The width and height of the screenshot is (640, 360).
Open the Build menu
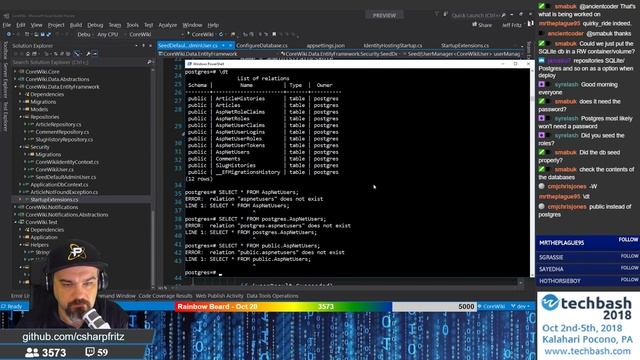[x=76, y=25]
